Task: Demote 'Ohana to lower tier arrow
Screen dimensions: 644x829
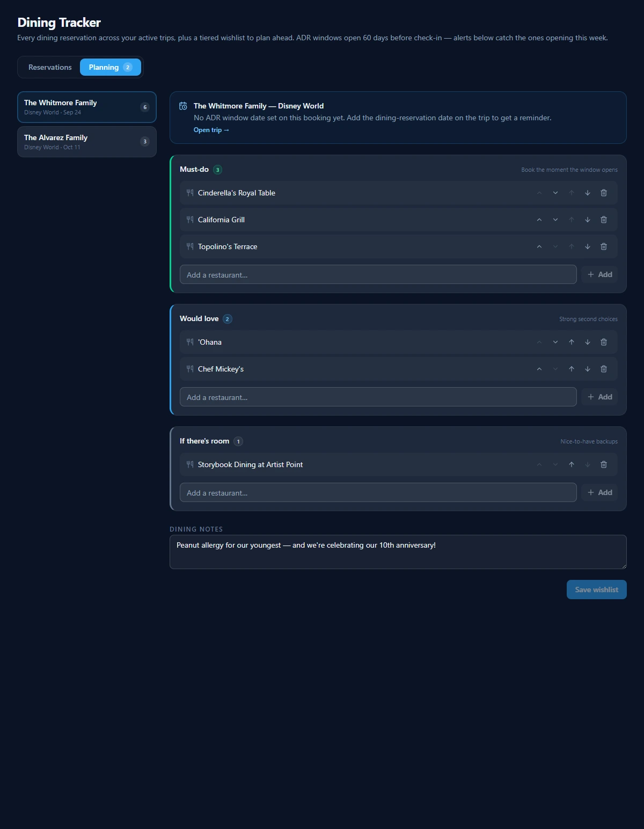Action: click(x=588, y=342)
